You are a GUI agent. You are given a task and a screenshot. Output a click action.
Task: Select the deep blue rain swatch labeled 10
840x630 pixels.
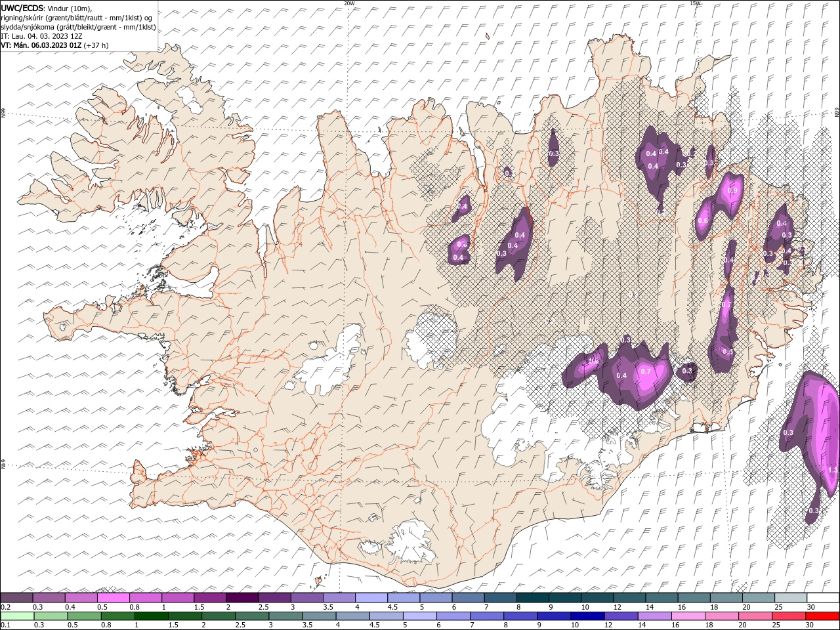(587, 616)
